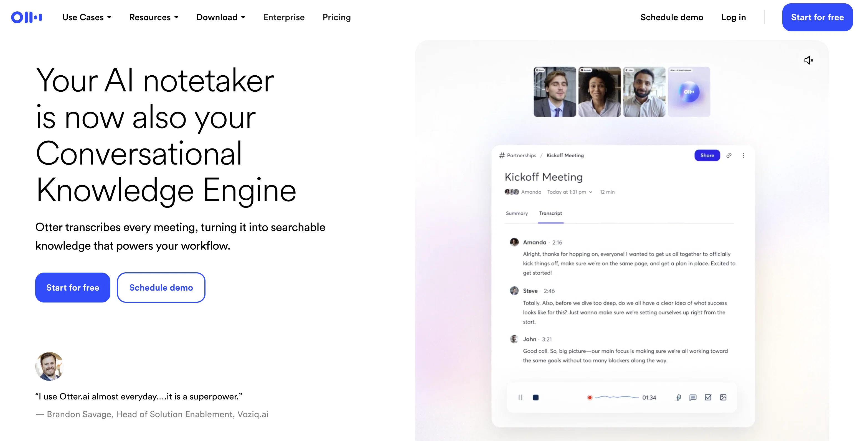This screenshot has height=441, width=868.
Task: Click the 01:34 recording timer
Action: pos(649,398)
